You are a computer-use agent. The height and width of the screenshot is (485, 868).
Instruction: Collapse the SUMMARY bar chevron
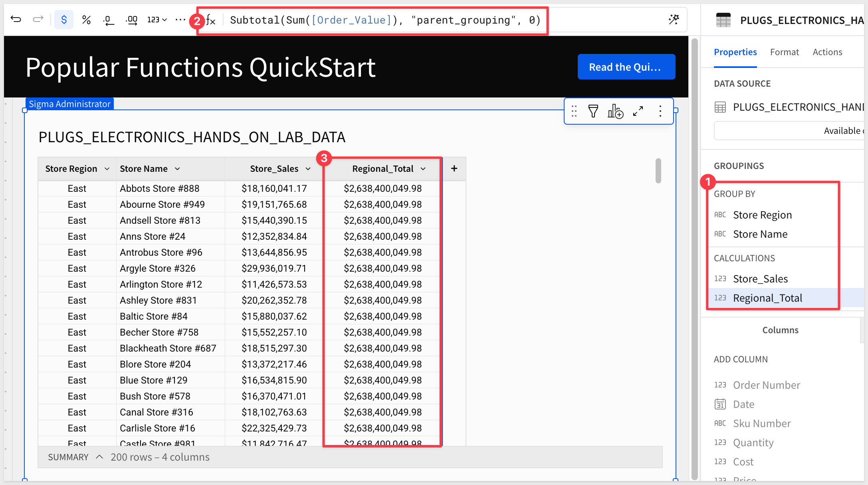click(x=99, y=457)
